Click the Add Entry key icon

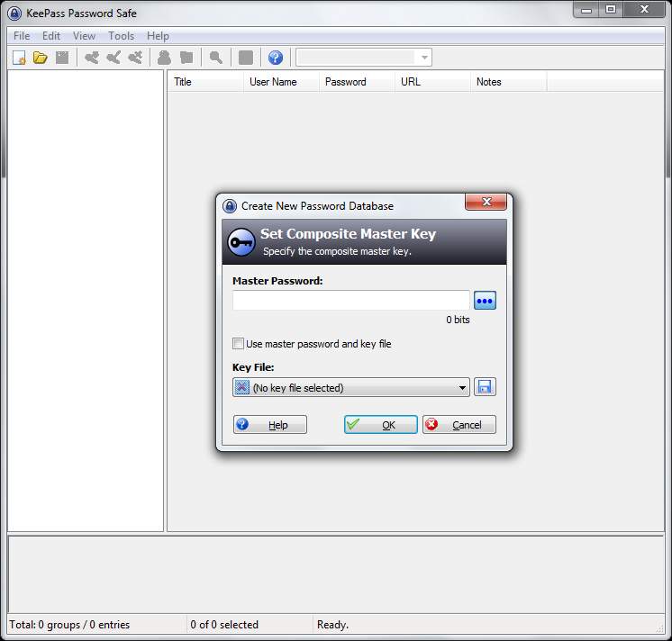click(x=92, y=58)
